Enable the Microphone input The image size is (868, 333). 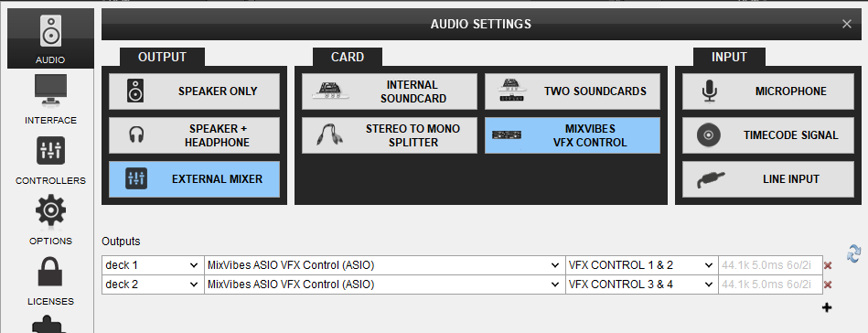(x=768, y=91)
